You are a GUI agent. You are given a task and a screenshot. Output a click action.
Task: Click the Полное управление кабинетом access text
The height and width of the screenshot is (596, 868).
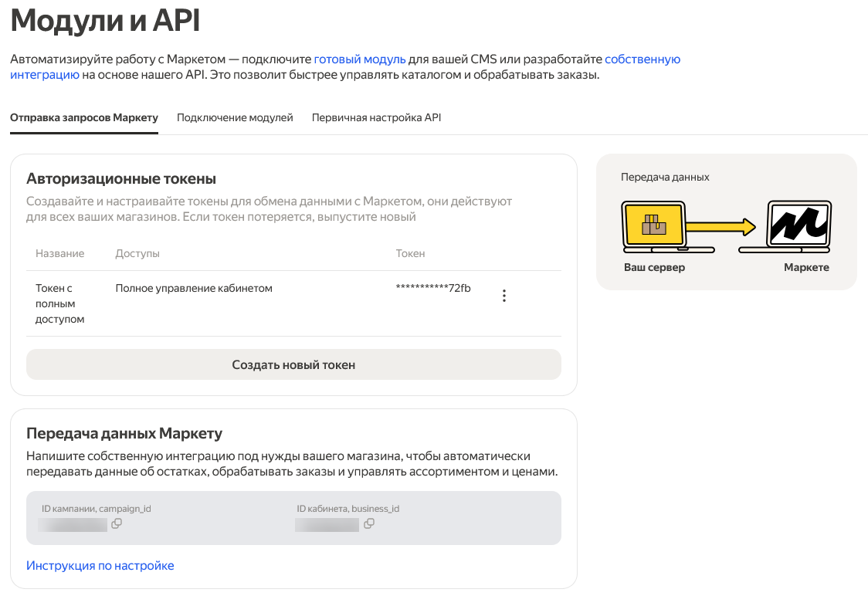pyautogui.click(x=194, y=288)
